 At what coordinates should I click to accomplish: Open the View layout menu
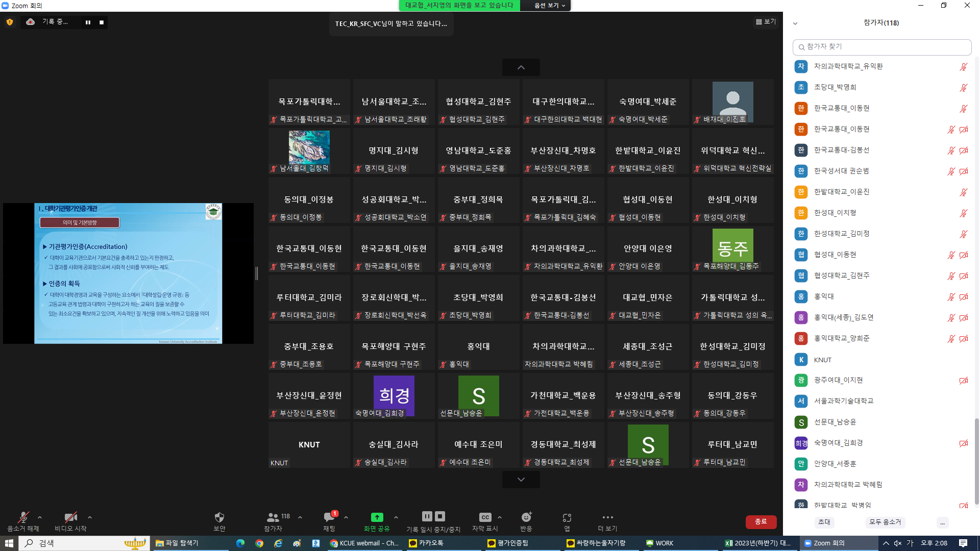coord(766,21)
